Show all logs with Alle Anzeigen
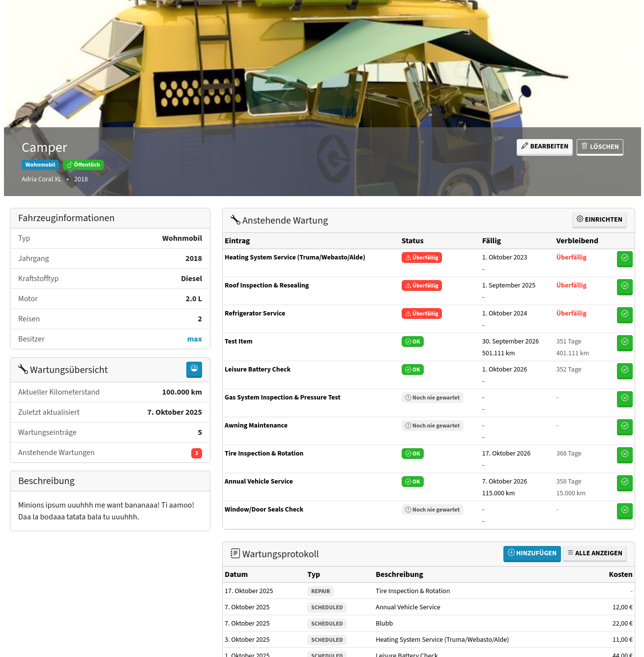 point(594,553)
